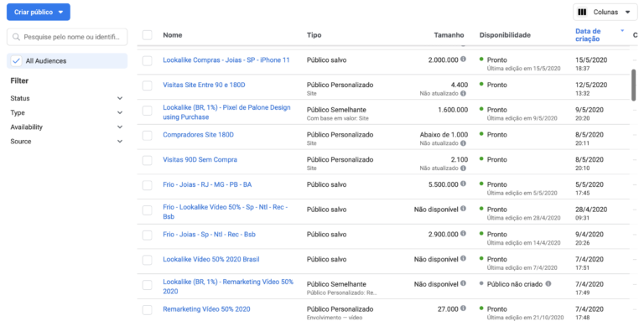Click the vertical scrollbar thumb of table

coord(634,85)
